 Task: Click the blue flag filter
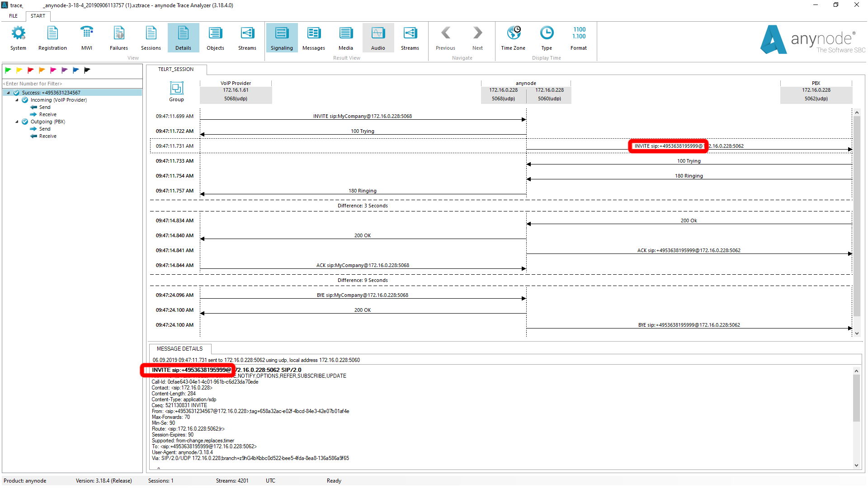(76, 70)
